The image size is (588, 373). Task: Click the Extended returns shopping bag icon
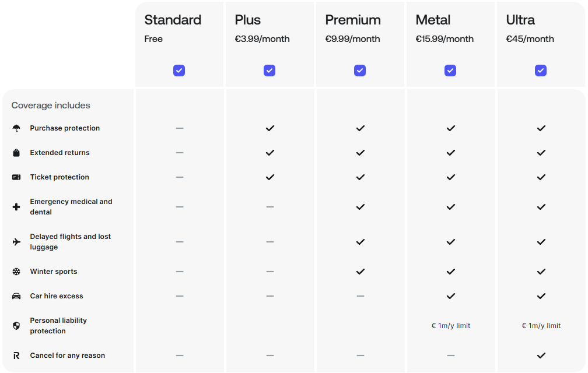coord(16,153)
